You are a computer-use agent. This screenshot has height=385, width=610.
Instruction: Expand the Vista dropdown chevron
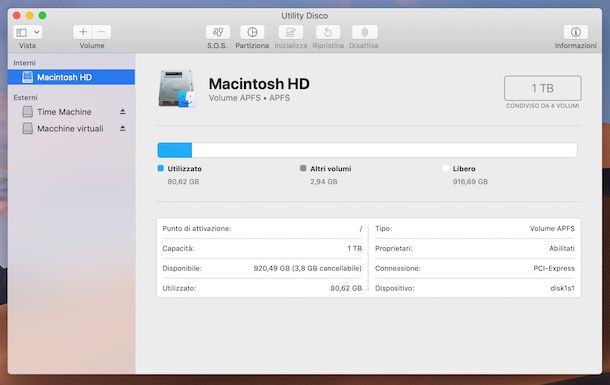pos(37,32)
